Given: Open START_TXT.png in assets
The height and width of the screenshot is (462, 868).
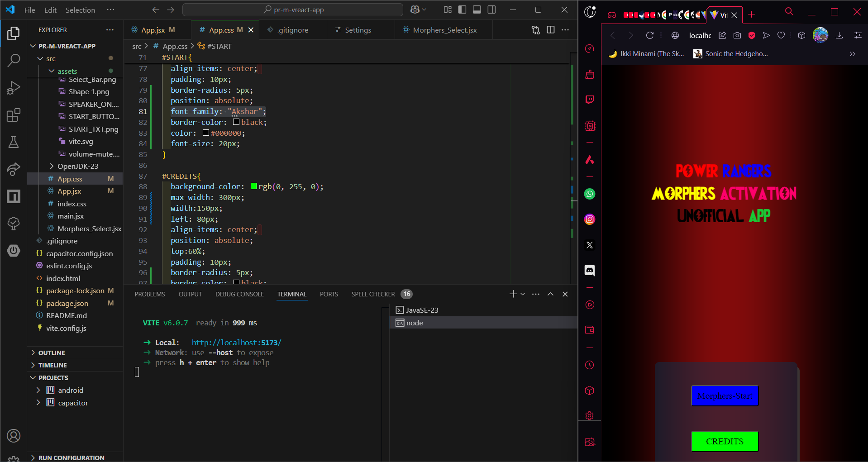Looking at the screenshot, I should point(93,129).
